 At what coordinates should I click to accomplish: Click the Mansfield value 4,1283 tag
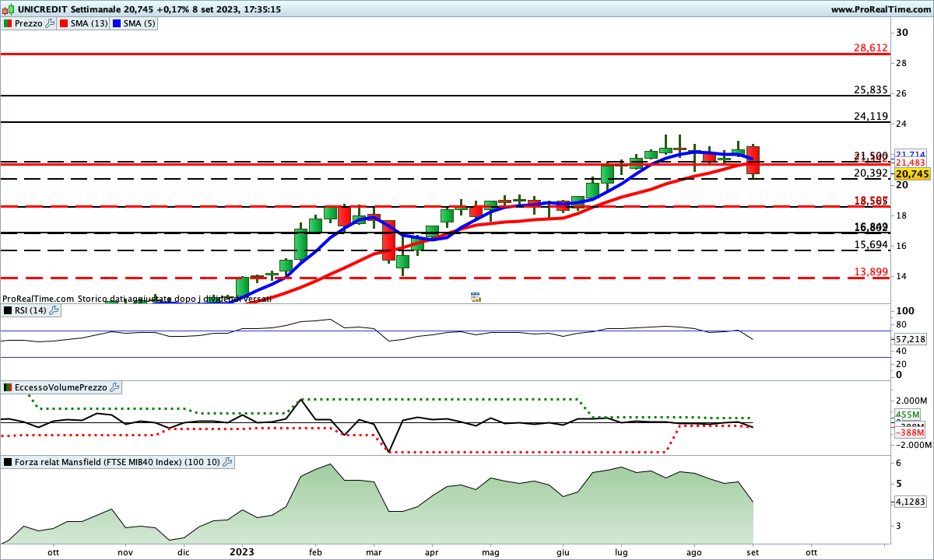coord(911,502)
